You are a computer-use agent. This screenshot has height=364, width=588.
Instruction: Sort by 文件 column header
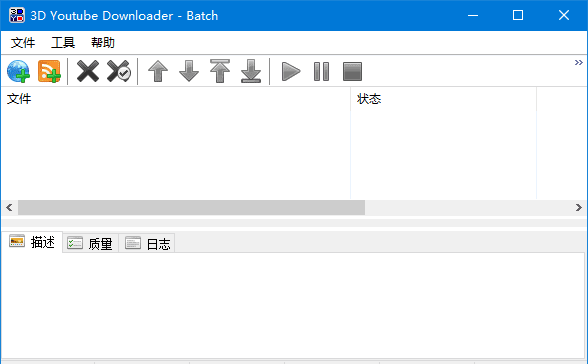point(176,99)
